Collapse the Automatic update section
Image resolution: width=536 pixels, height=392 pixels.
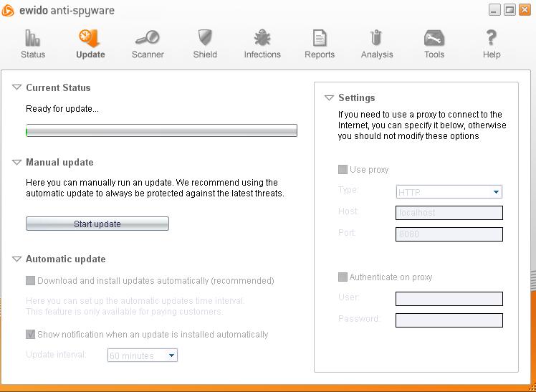click(x=16, y=259)
